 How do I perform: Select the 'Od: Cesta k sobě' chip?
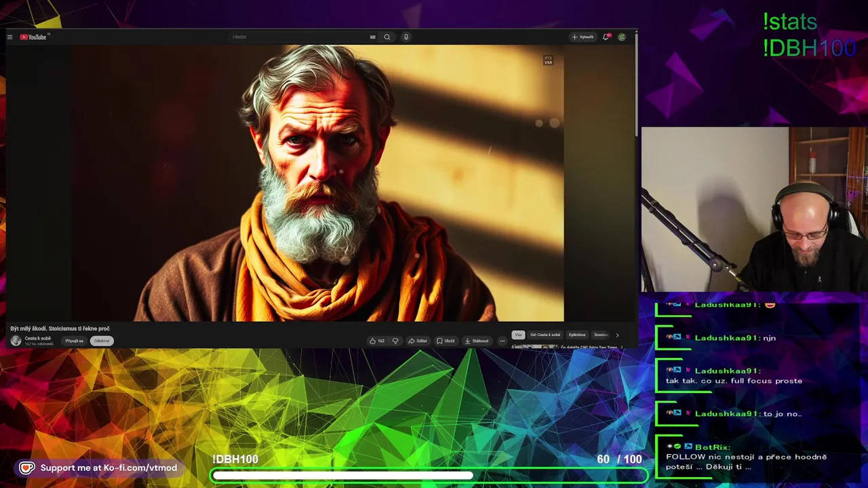pyautogui.click(x=545, y=335)
